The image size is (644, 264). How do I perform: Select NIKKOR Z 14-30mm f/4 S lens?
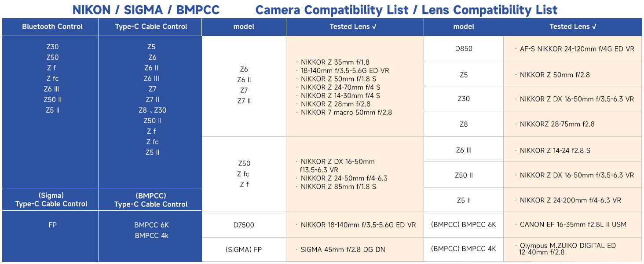tap(340, 95)
